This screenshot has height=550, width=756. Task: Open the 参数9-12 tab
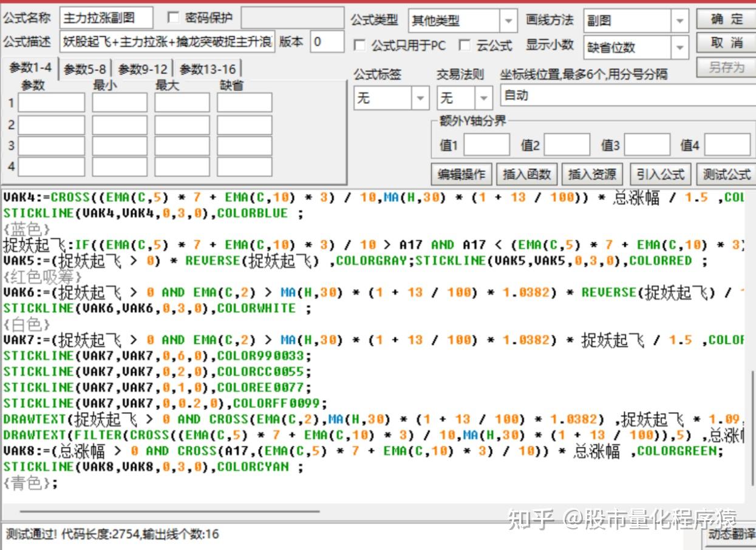[142, 69]
